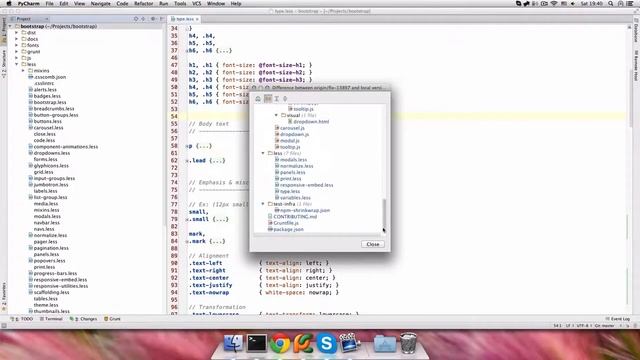Collapse the visual folder in diff dialog

(276, 116)
